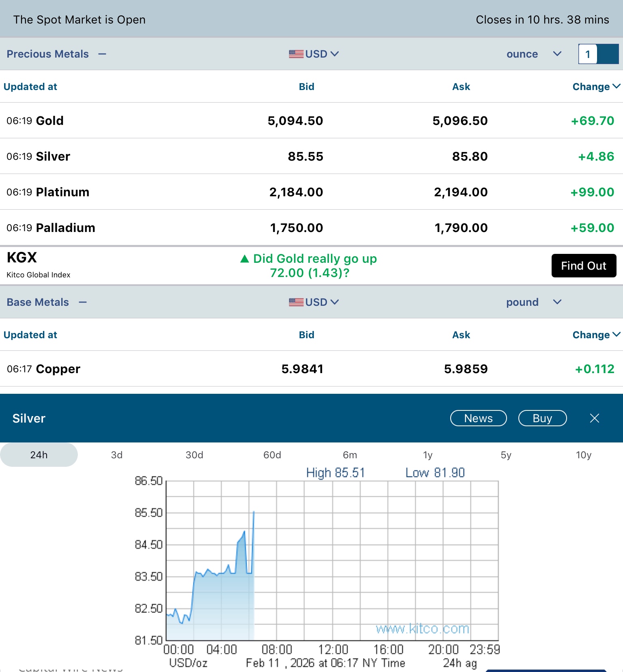
Task: Select the Platinum row
Action: 311,192
